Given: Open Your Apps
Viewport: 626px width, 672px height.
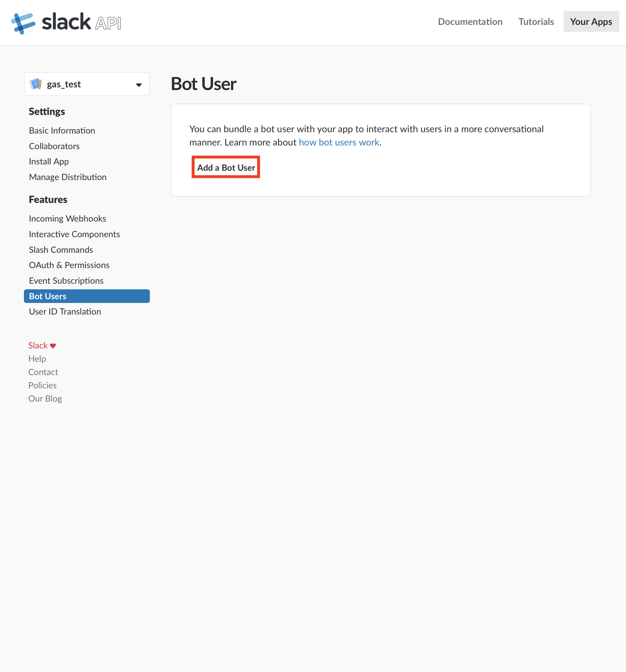Looking at the screenshot, I should pos(591,22).
